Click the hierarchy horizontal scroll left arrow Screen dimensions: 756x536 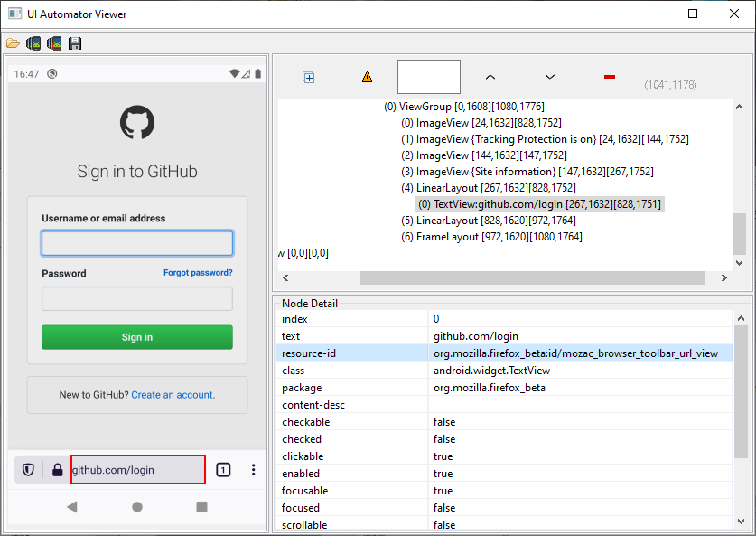click(x=286, y=277)
